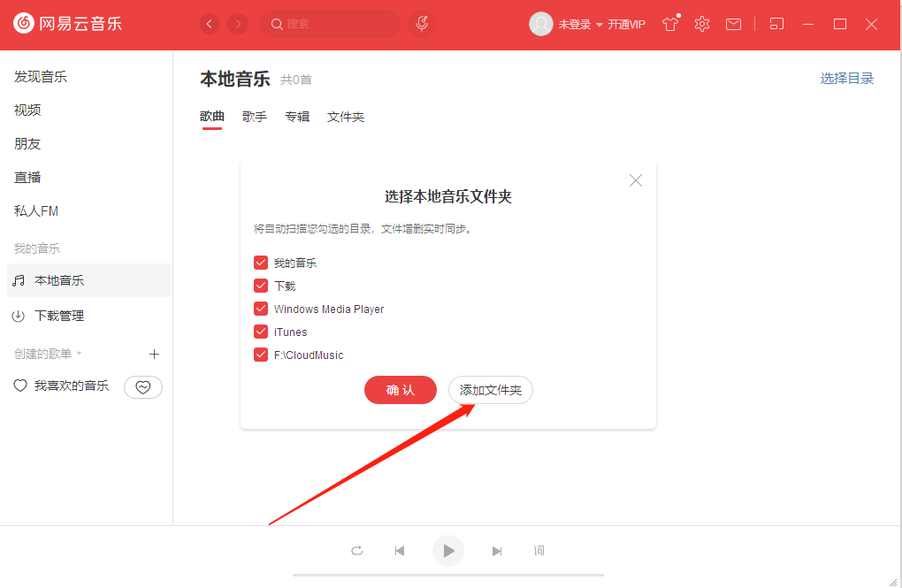
Task: Click the heartbeat mode icon button
Action: 143,386
